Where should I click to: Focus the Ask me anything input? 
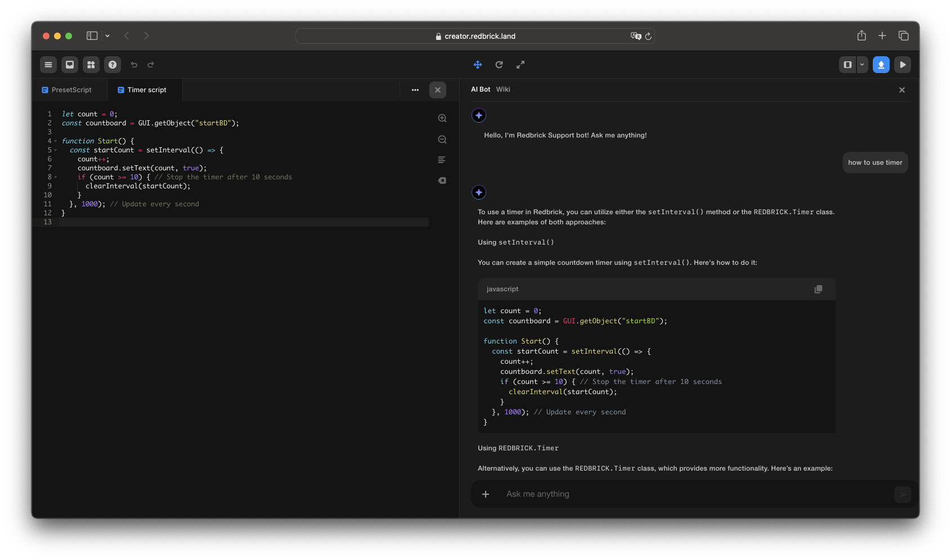697,494
